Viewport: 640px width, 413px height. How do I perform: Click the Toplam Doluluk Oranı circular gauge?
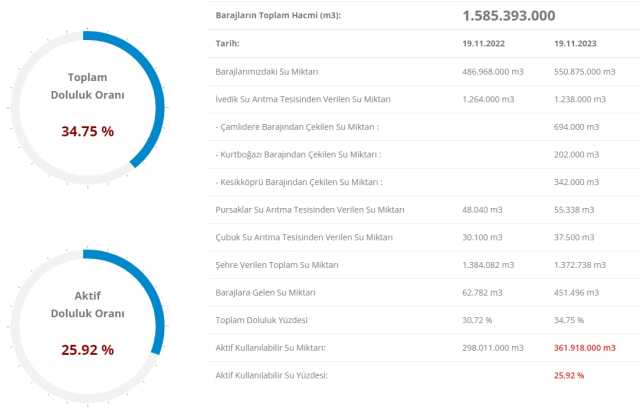(x=87, y=107)
